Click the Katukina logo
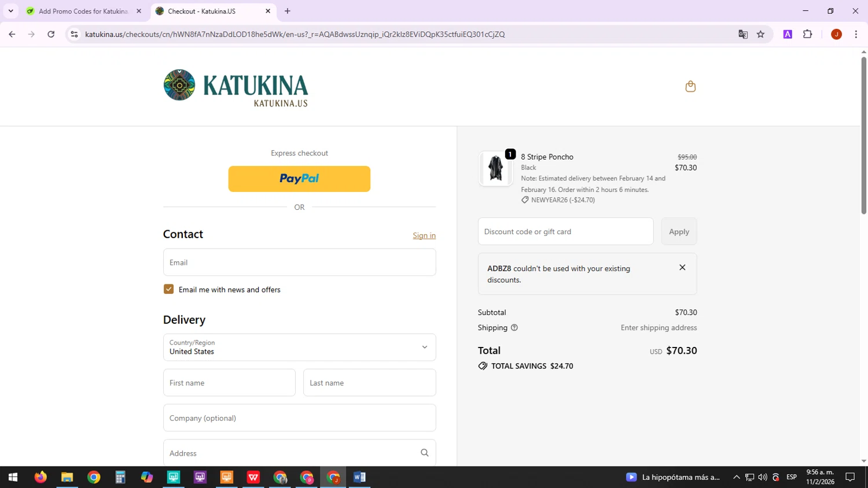The image size is (868, 488). [236, 88]
